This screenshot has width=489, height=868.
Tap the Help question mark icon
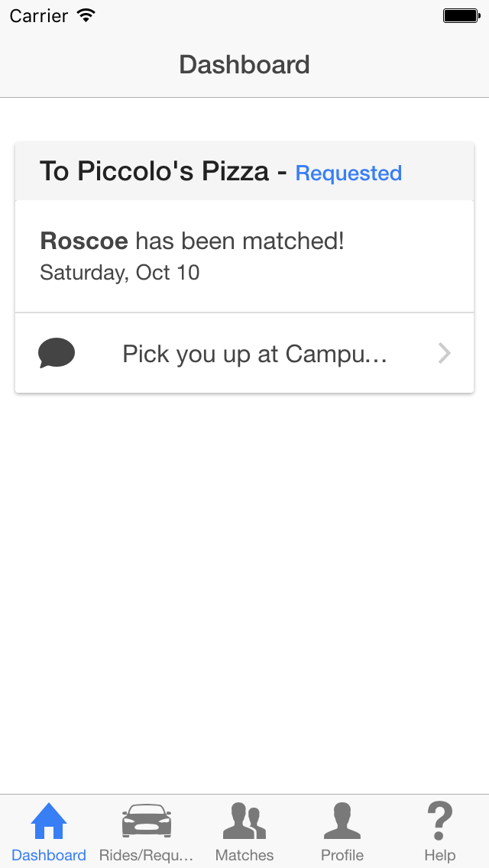439,821
